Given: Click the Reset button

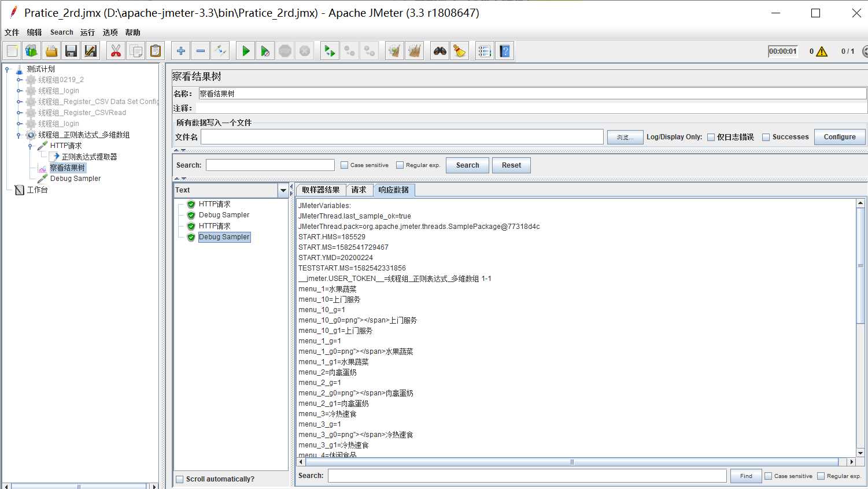Looking at the screenshot, I should pos(511,165).
